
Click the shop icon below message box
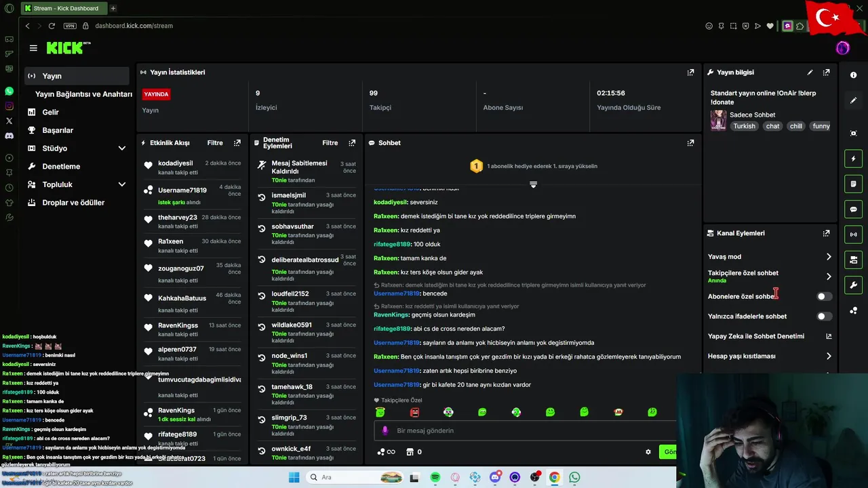pyautogui.click(x=410, y=452)
